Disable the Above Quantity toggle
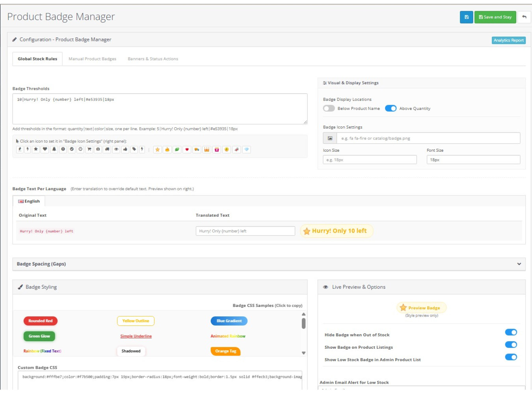 391,108
